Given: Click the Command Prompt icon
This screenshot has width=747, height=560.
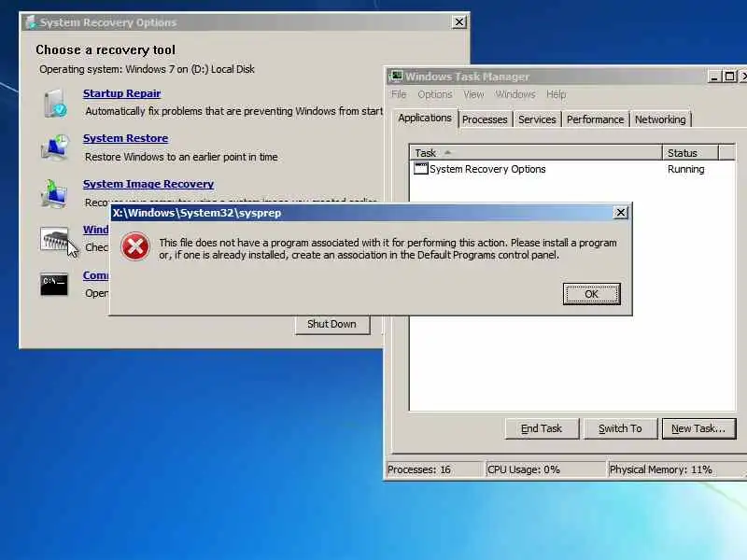Looking at the screenshot, I should pyautogui.click(x=54, y=284).
